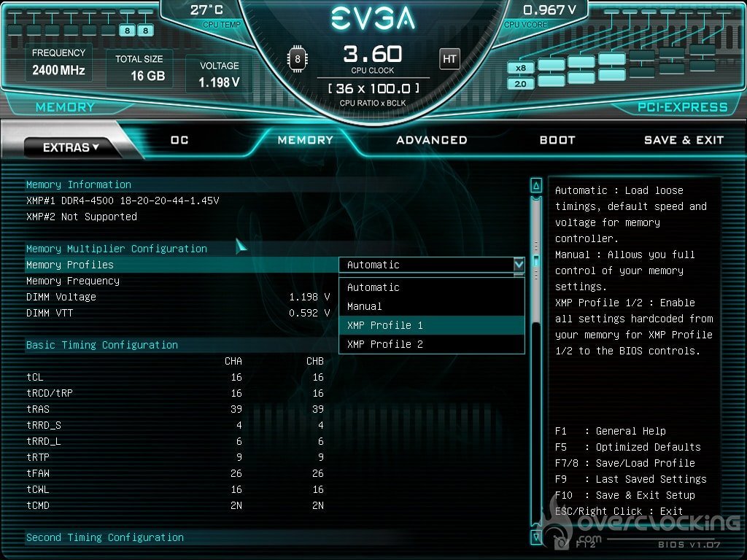Click the CPU core count chip icon

(298, 59)
